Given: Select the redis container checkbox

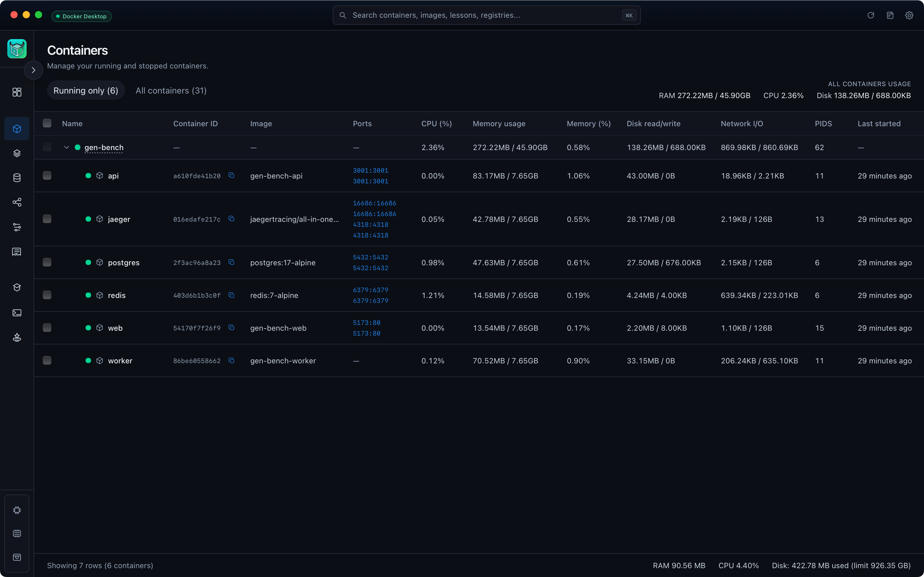Looking at the screenshot, I should (47, 295).
